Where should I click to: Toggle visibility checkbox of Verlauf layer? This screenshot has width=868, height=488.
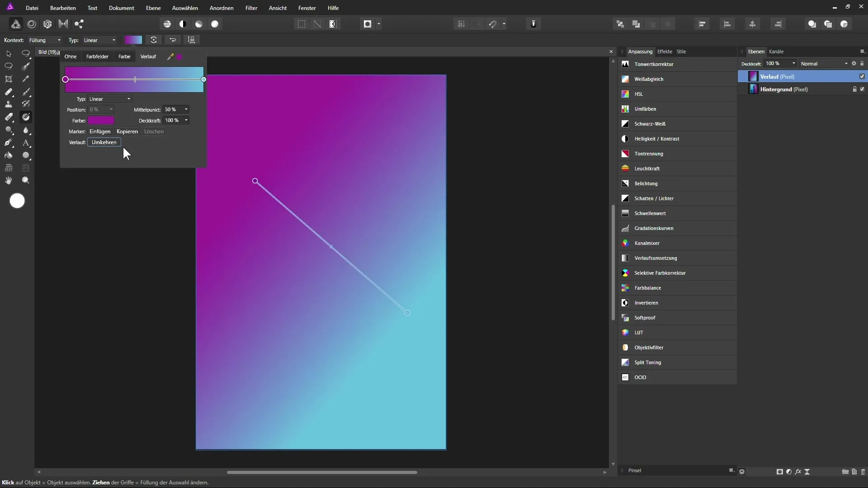(862, 76)
